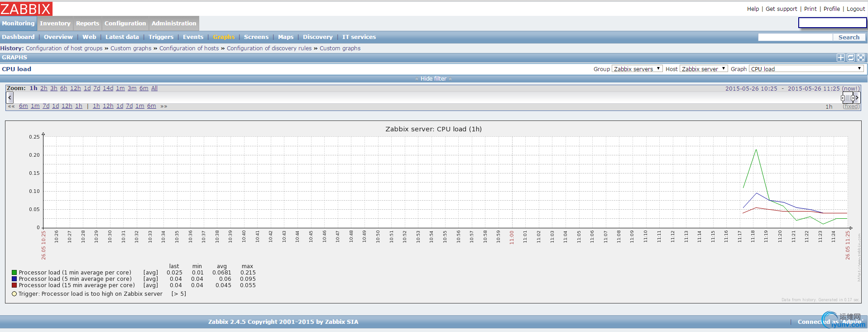Viewport: 868px width, 332px height.
Task: Open Latest data submenu
Action: (x=122, y=37)
